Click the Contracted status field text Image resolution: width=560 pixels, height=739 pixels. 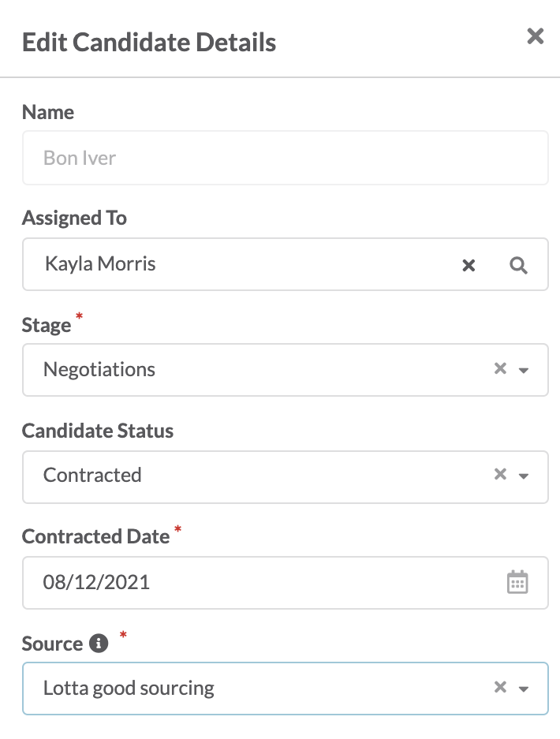(92, 475)
